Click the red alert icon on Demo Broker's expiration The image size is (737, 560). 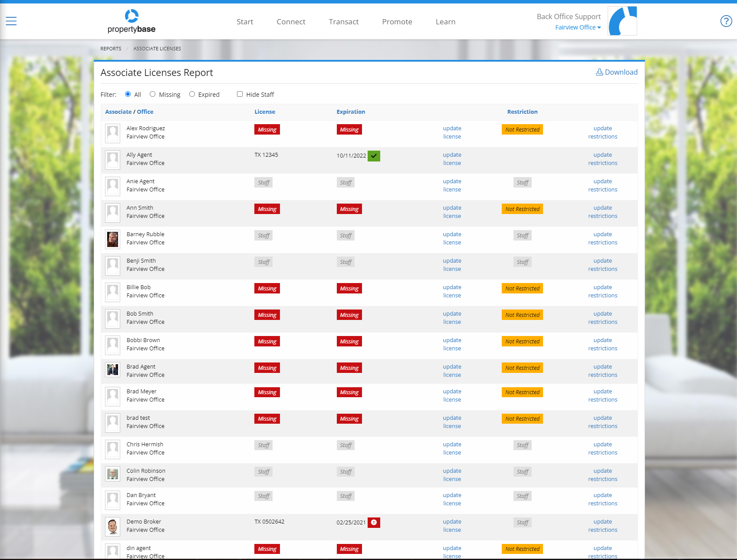tap(374, 523)
